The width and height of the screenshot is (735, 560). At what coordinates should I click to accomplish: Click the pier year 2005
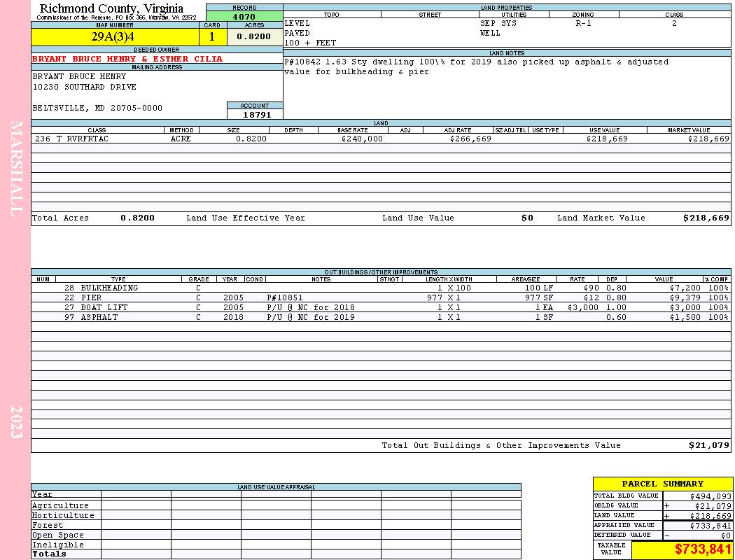[233, 298]
